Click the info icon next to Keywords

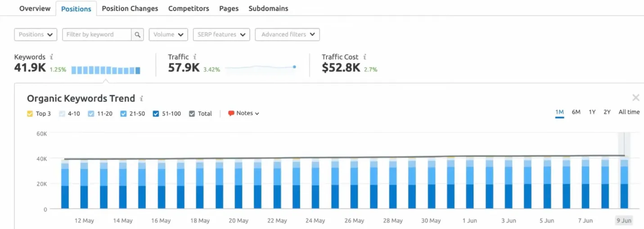[x=52, y=57]
